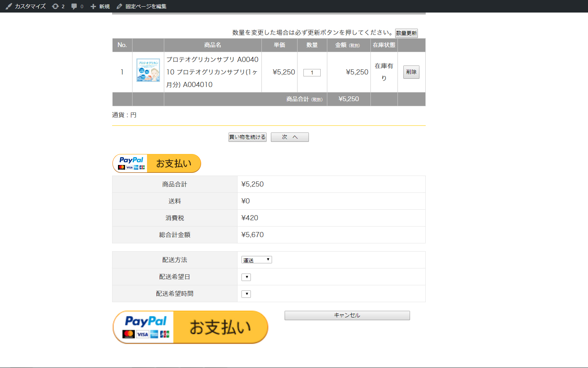The height and width of the screenshot is (368, 588).
Task: Click the 商品合計 (税別) footer label in the cart table
Action: (x=305, y=99)
